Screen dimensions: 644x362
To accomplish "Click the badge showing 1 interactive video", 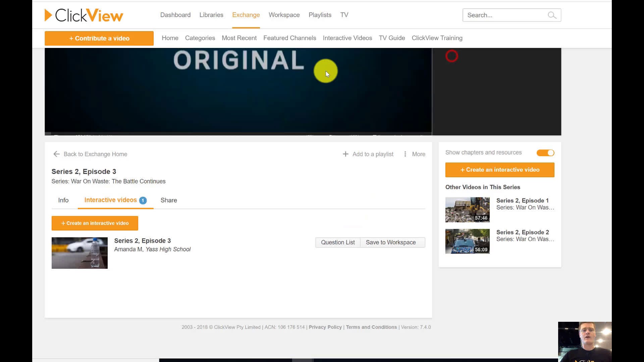I will click(143, 200).
